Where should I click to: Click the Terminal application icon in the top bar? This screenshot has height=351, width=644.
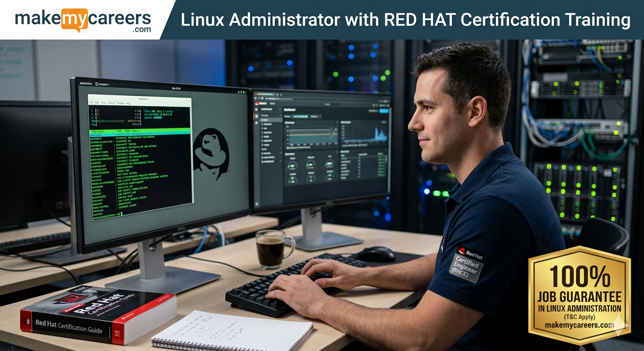click(97, 84)
